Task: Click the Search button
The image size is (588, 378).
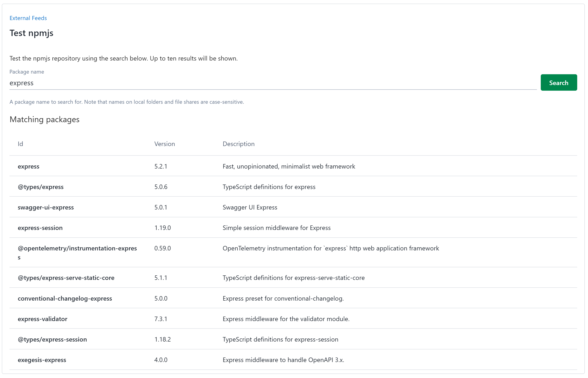Action: tap(559, 83)
